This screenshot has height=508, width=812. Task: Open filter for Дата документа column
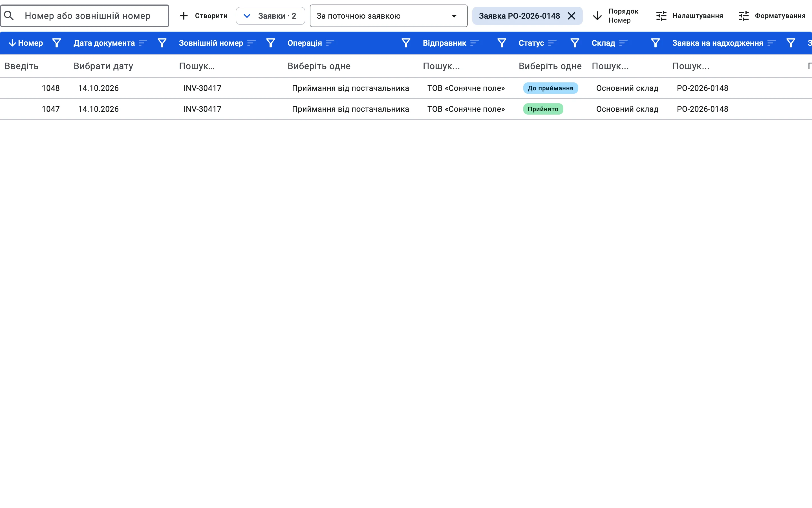(x=162, y=43)
